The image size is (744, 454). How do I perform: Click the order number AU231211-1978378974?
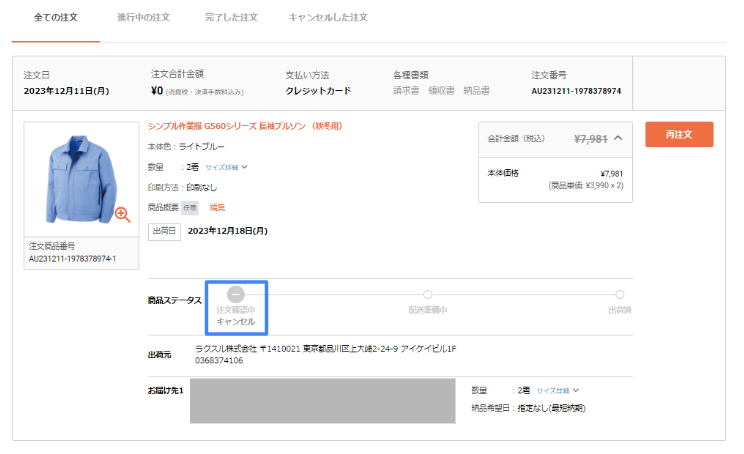(x=576, y=91)
